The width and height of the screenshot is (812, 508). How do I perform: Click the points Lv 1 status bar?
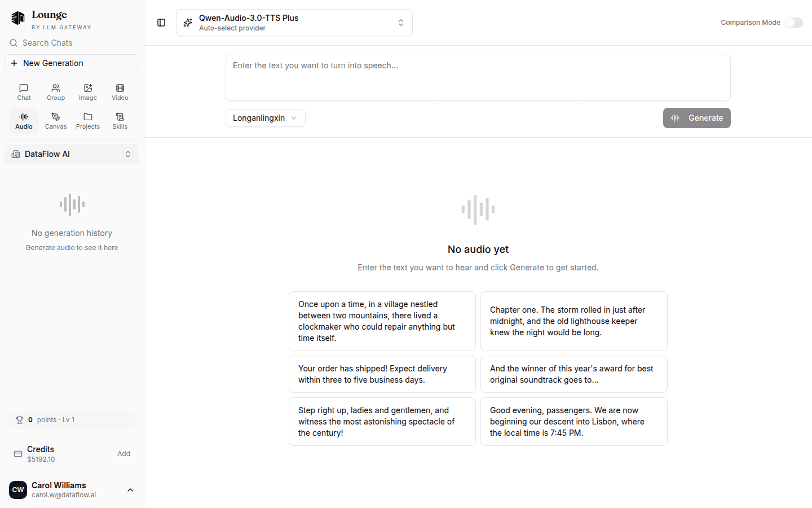pos(72,420)
